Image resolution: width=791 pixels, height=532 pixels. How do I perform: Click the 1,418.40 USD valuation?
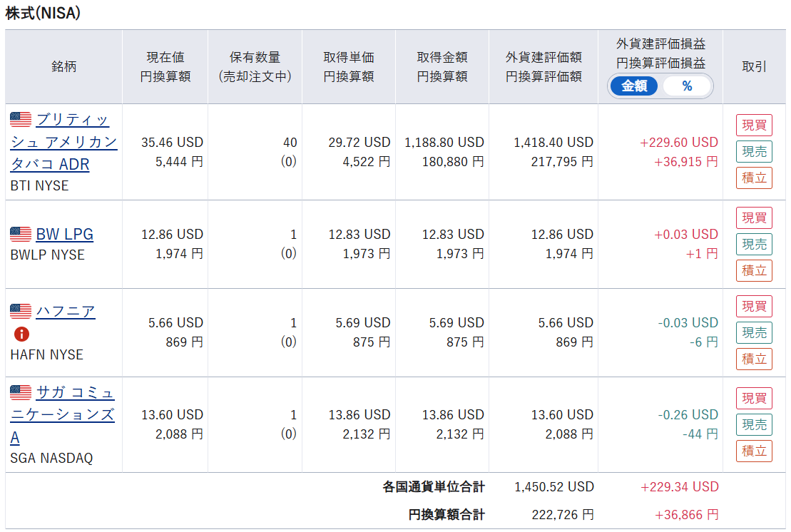[553, 142]
